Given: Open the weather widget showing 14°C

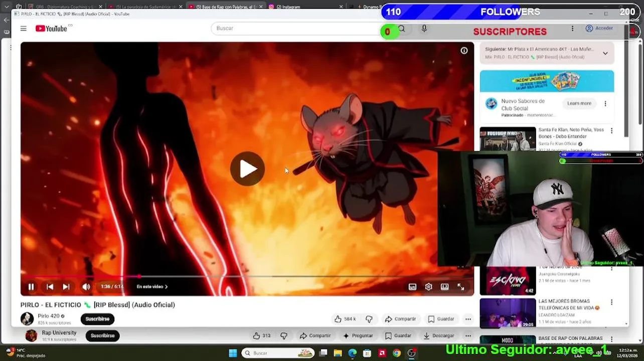Looking at the screenshot, I should pyautogui.click(x=25, y=353).
